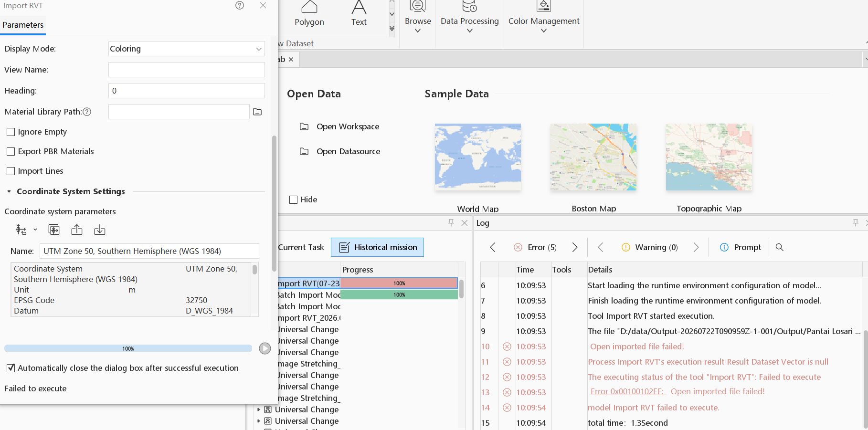Go to previous warning in Log
This screenshot has width=868, height=430.
[x=601, y=247]
